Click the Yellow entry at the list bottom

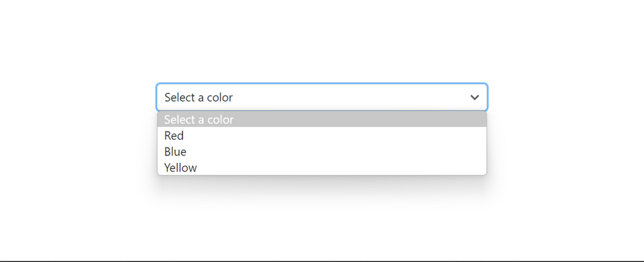tap(322, 167)
